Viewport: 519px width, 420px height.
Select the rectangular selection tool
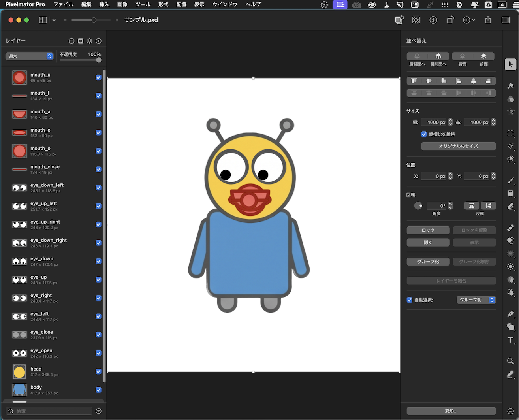tap(511, 133)
